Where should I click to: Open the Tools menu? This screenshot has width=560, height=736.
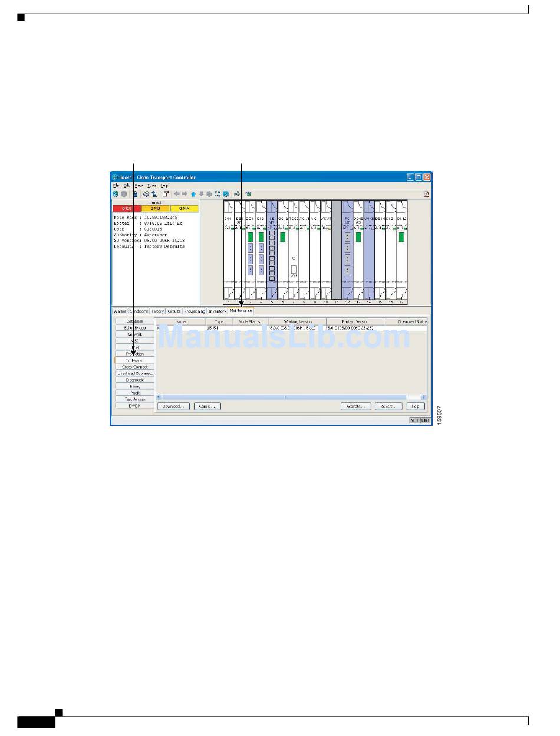152,185
